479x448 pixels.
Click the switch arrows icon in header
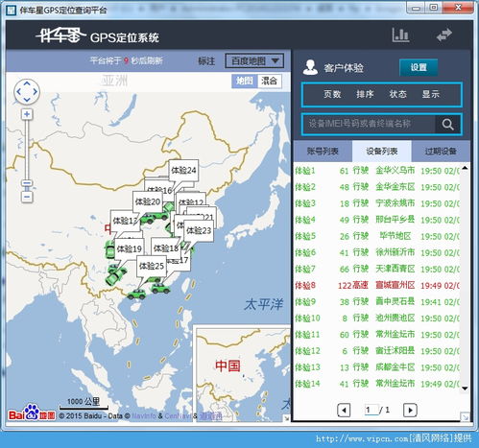tap(444, 35)
